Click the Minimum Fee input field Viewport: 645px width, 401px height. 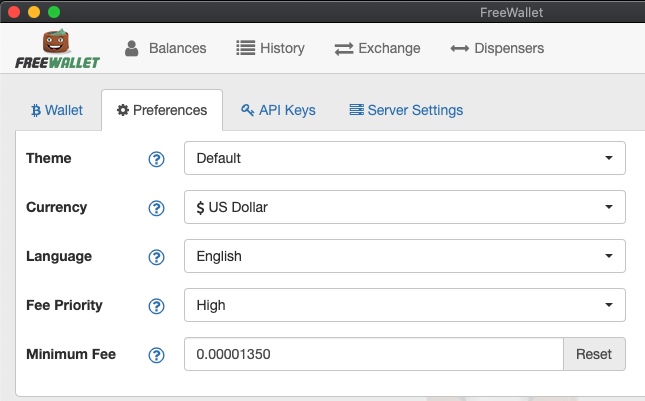click(x=374, y=354)
